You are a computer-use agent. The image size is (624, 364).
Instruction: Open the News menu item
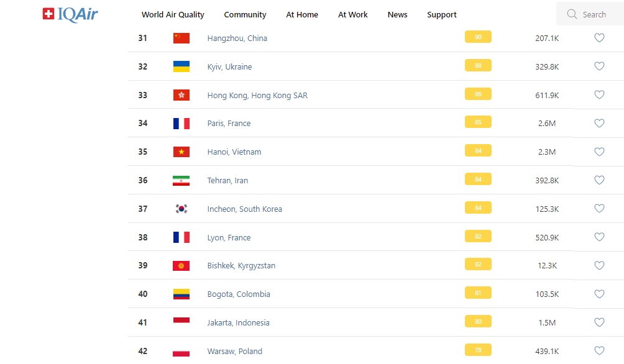coord(397,14)
